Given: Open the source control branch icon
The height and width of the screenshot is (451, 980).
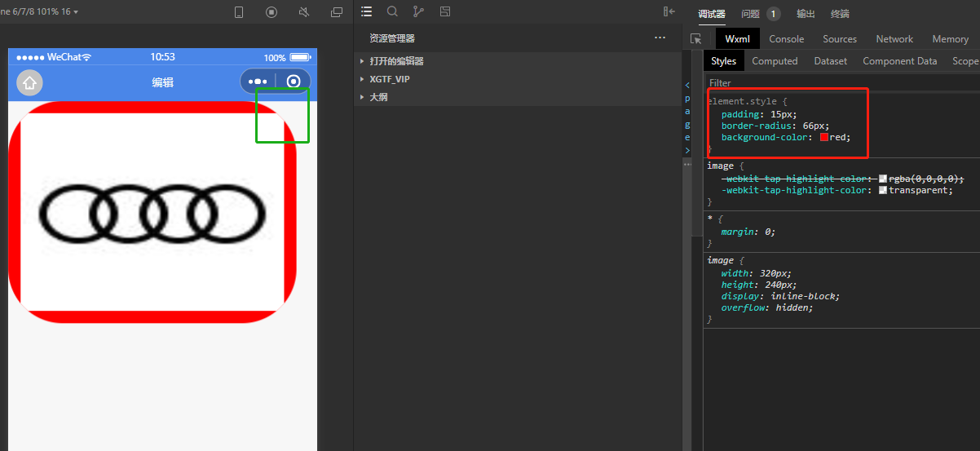Looking at the screenshot, I should point(418,11).
